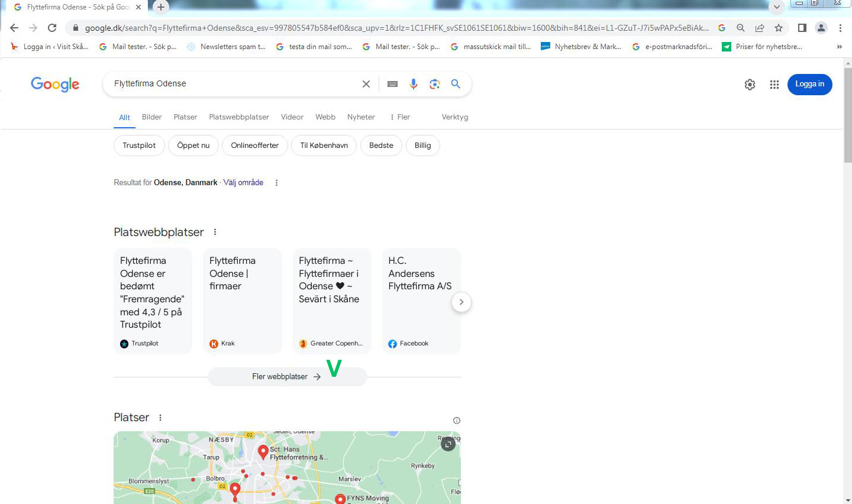Open the Chrome share page icon
Viewport: 852px width, 504px height.
760,28
